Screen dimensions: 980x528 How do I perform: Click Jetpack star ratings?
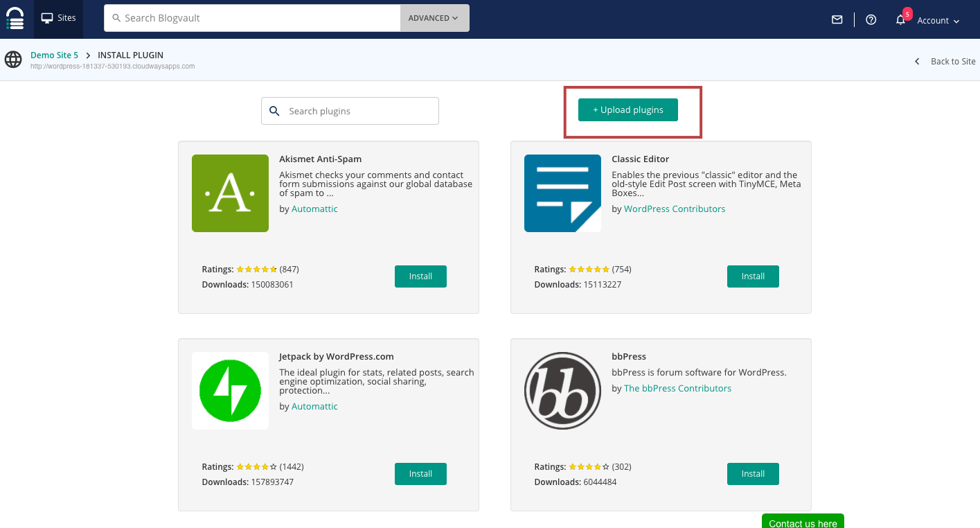click(257, 466)
